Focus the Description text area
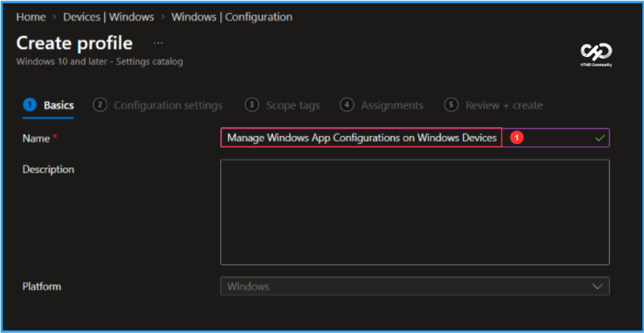Screen dimensions: 644x333 (x=415, y=212)
